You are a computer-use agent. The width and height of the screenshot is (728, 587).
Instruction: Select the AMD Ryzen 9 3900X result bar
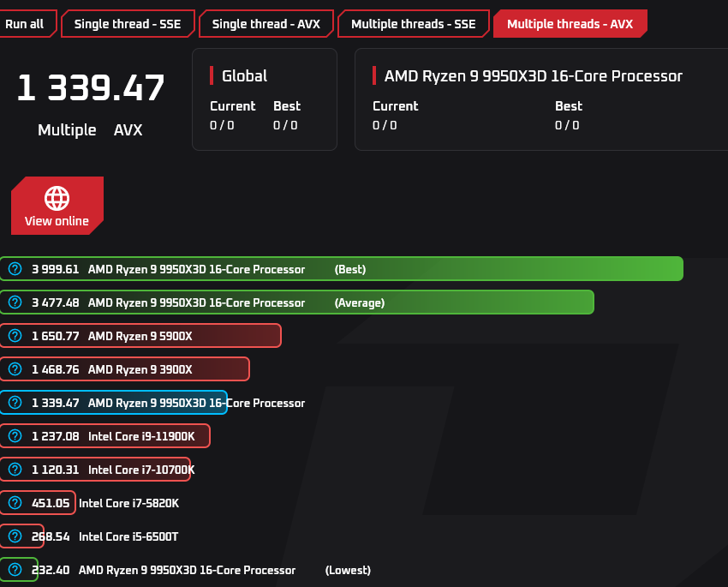pyautogui.click(x=125, y=369)
